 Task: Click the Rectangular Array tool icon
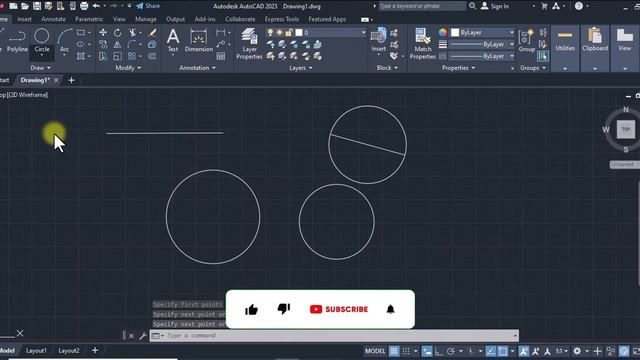coord(131,56)
